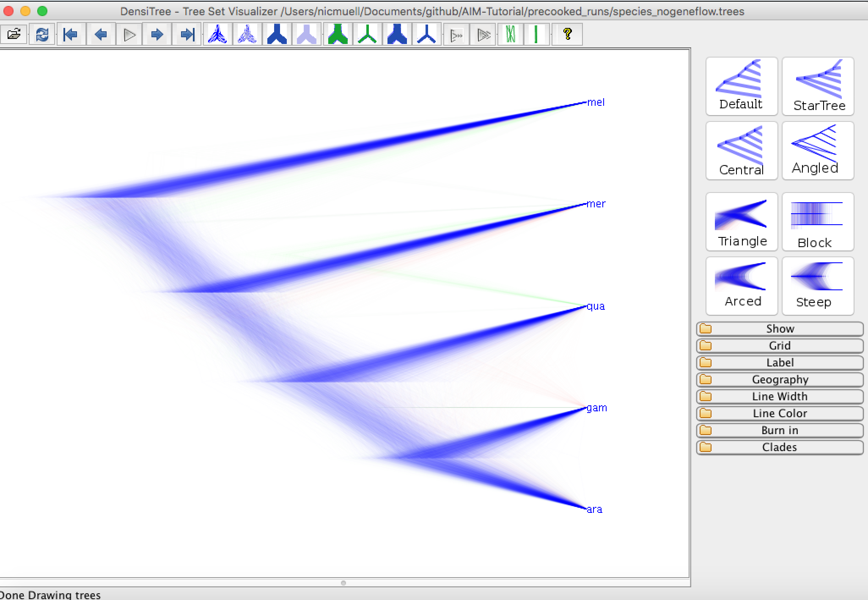The height and width of the screenshot is (600, 868).
Task: Expand the Line Color panel
Action: tap(780, 413)
